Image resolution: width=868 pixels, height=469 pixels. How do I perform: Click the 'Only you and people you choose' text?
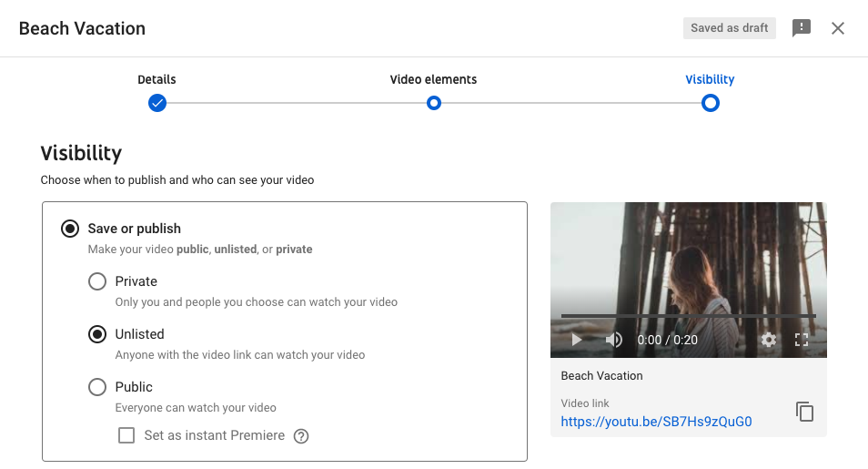point(257,302)
